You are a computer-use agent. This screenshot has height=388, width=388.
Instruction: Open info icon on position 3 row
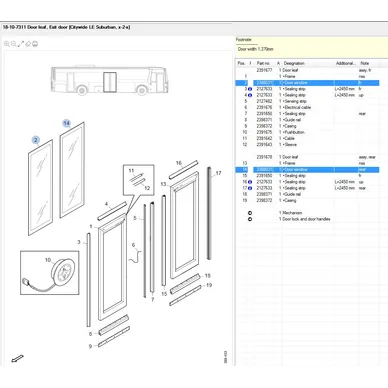point(250,89)
